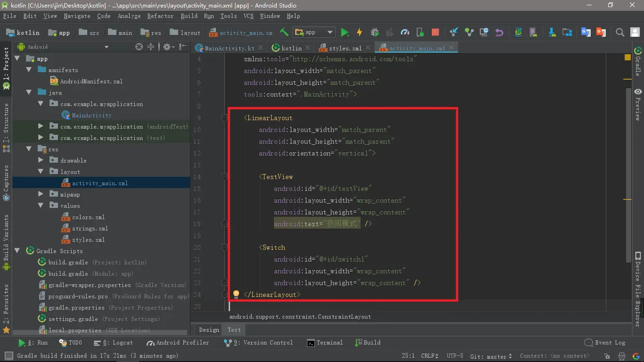Screen dimensions: 644x362
Task: Click the yellow lightbulb quick-fix icon
Action: pos(236,294)
